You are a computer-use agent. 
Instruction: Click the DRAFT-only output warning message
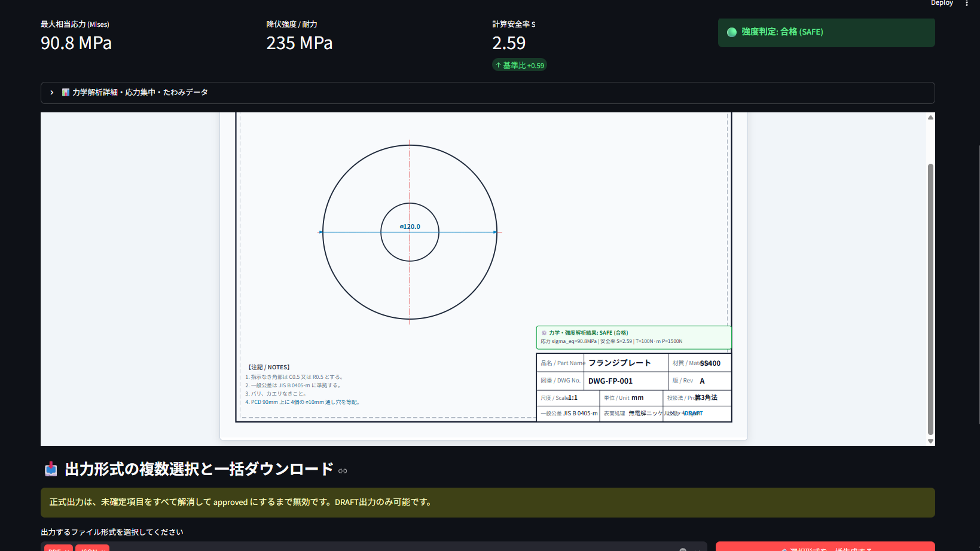(x=487, y=503)
